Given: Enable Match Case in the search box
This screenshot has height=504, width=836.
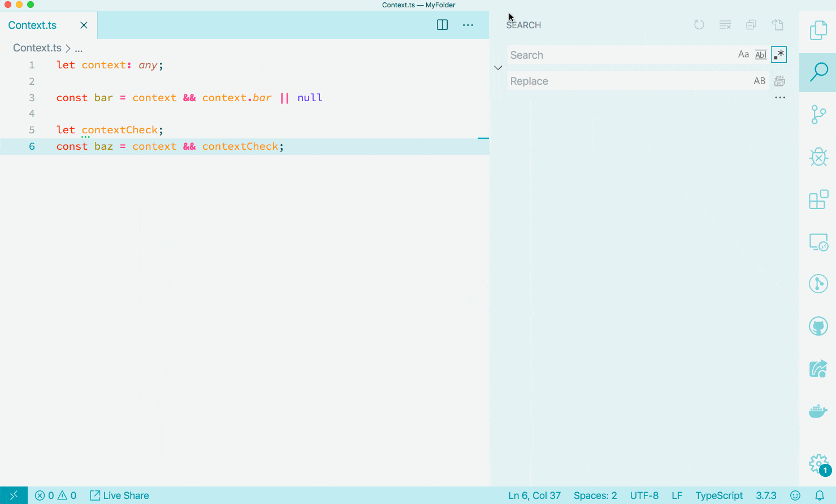Looking at the screenshot, I should [x=743, y=54].
